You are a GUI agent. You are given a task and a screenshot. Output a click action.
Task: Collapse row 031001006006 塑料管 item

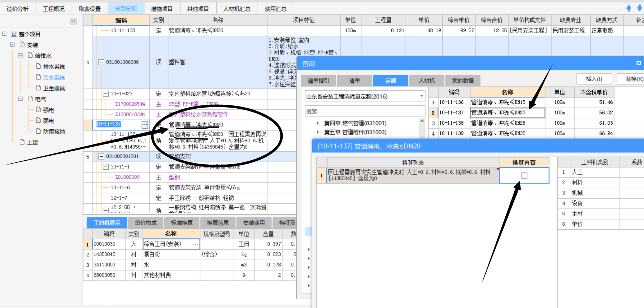pyautogui.click(x=101, y=62)
